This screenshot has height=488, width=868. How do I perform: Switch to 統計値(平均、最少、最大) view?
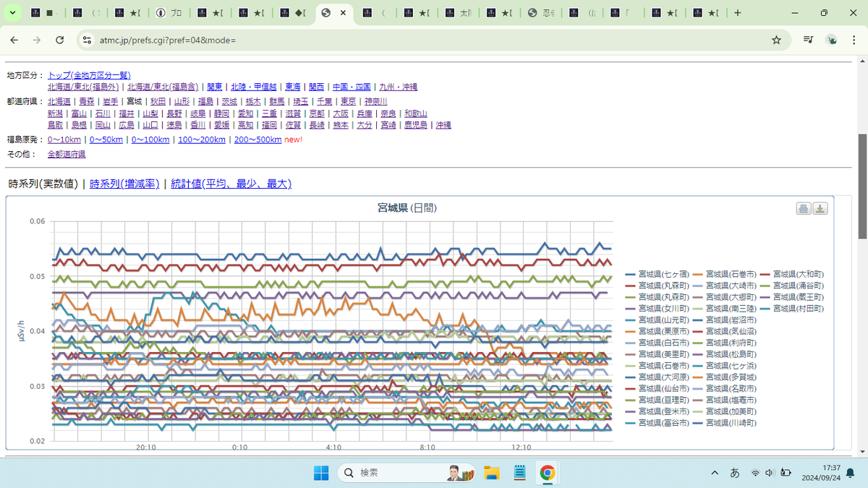pos(231,184)
